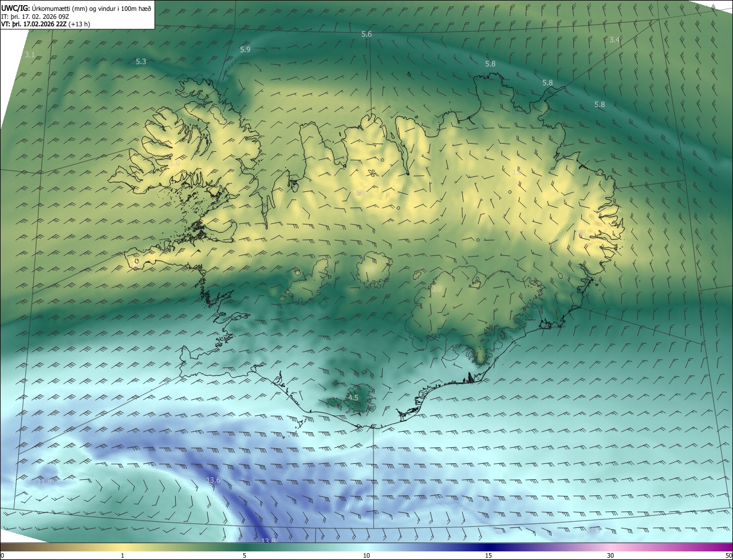Image resolution: width=733 pixels, height=560 pixels.
Task: Click the '30' tick on the color scale
Action: click(610, 555)
